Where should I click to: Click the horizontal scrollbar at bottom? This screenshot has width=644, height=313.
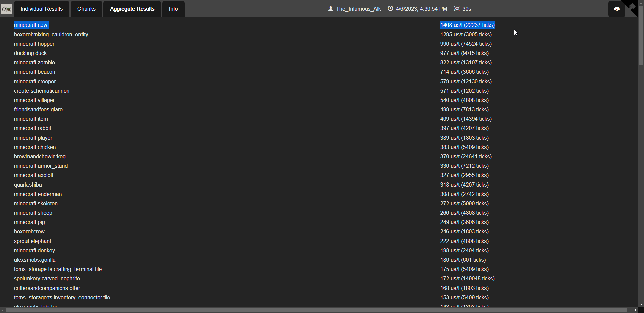point(316,310)
